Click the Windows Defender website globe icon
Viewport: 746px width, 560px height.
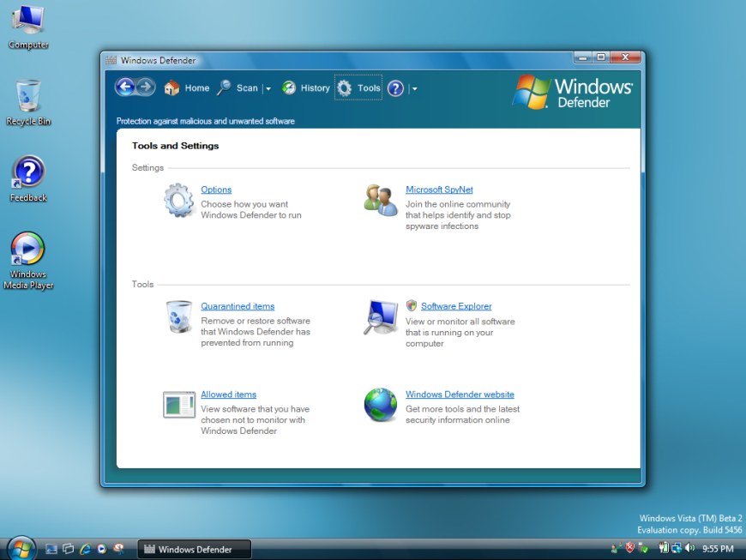381,405
